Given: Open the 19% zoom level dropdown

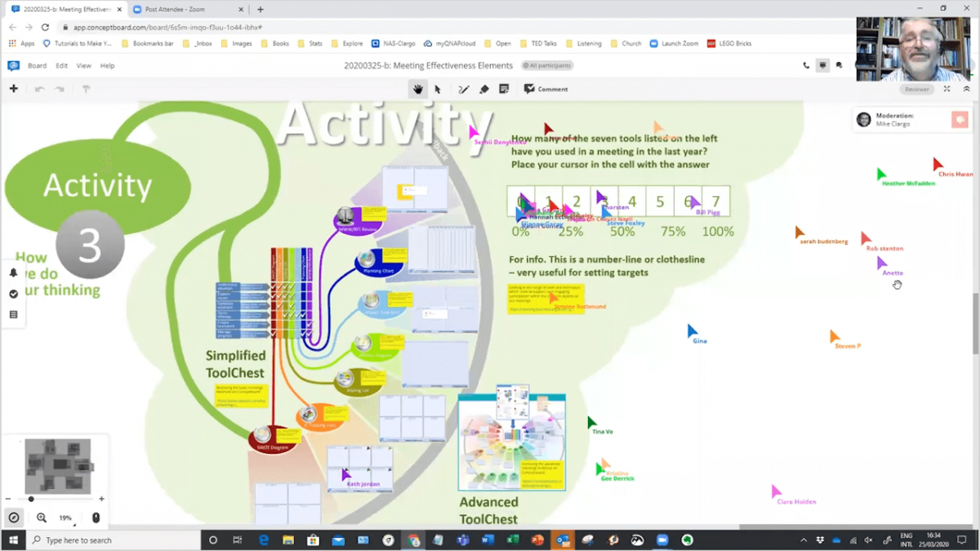Looking at the screenshot, I should (66, 518).
